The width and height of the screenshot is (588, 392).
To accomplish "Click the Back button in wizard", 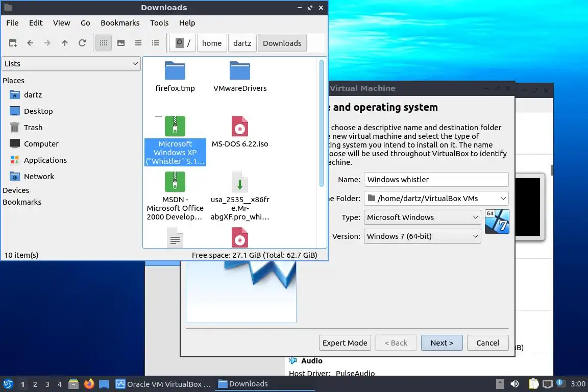I will coord(396,343).
